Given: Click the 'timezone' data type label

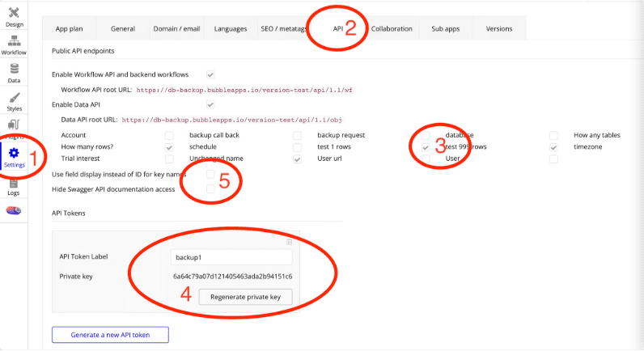Looking at the screenshot, I should coord(587,146).
